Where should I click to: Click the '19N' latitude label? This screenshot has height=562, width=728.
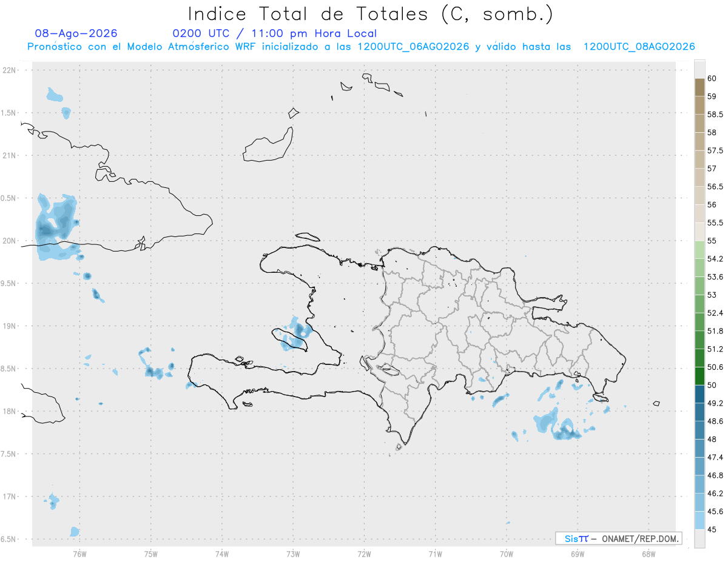(x=10, y=326)
